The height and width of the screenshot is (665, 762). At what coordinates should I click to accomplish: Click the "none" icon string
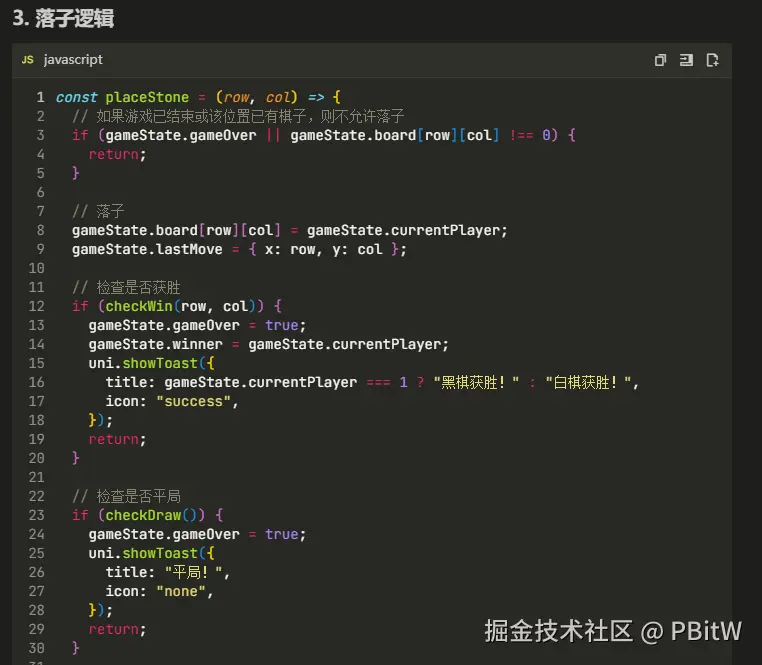pyautogui.click(x=181, y=591)
